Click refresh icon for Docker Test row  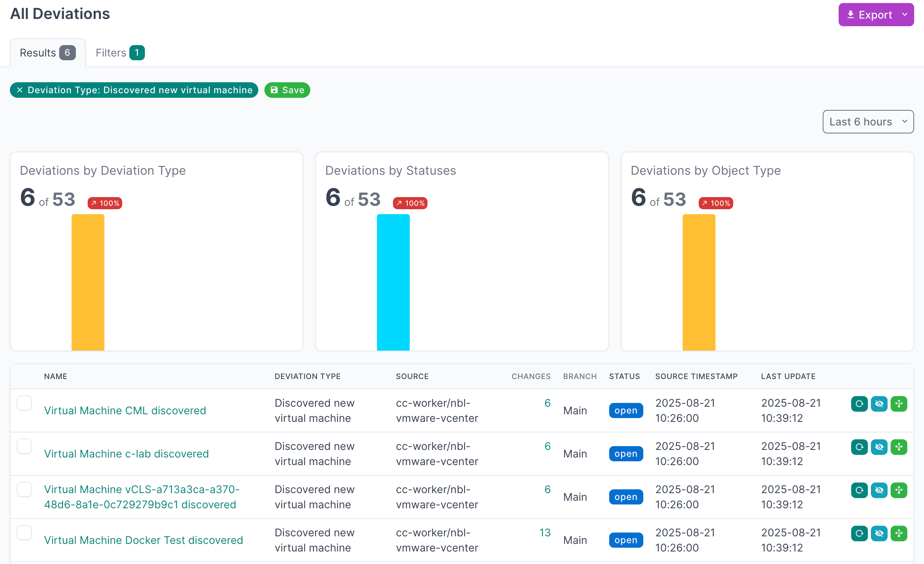tap(859, 533)
